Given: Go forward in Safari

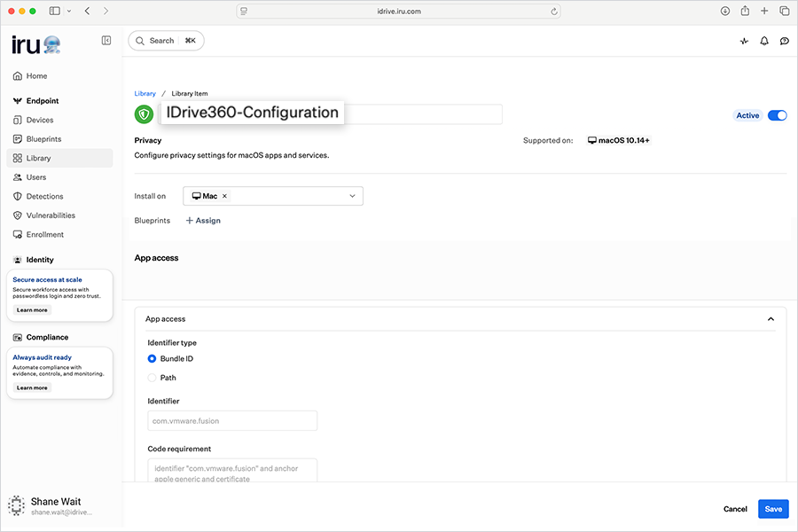Looking at the screenshot, I should pyautogui.click(x=106, y=11).
